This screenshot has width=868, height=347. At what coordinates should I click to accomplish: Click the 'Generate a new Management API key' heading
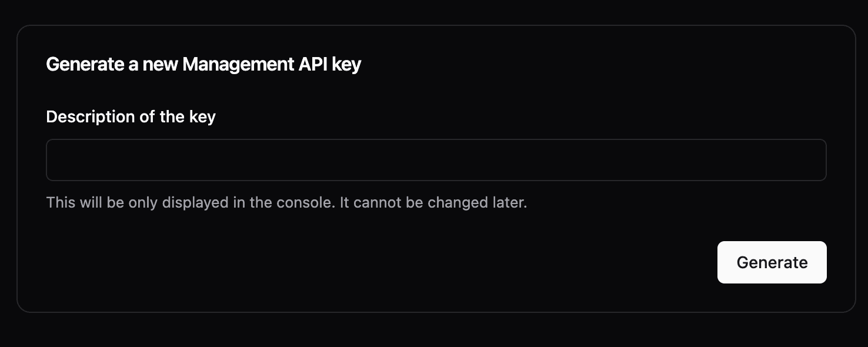(203, 64)
